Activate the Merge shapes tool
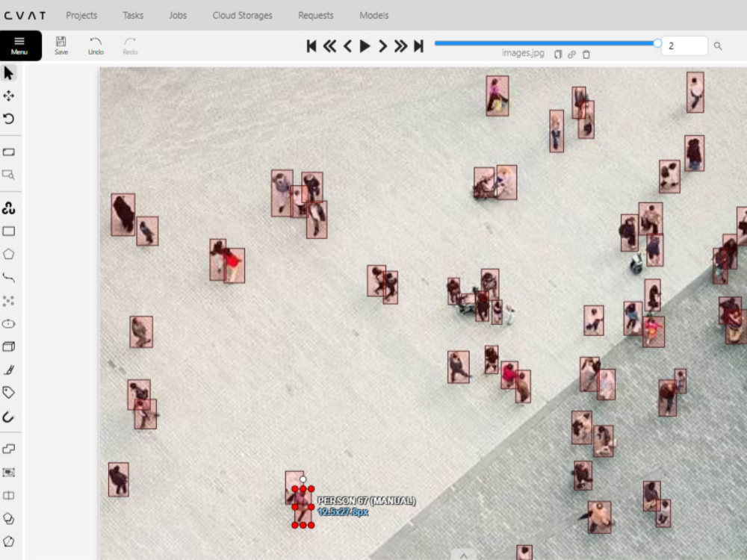This screenshot has width=747, height=560. (8, 449)
